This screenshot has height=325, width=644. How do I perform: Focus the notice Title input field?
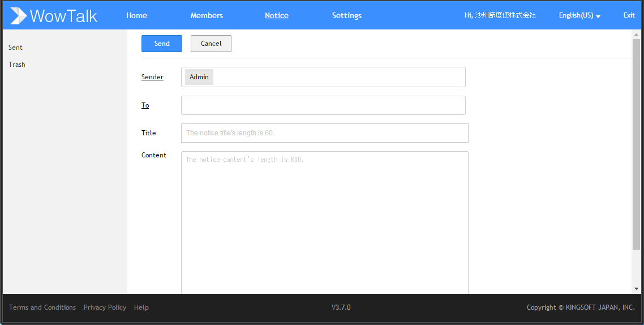324,133
